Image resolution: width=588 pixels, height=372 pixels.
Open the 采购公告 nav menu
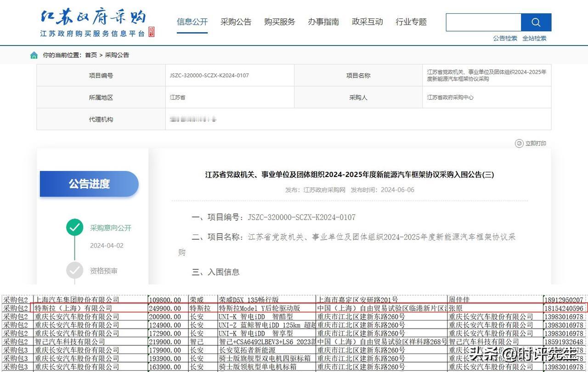coord(236,22)
